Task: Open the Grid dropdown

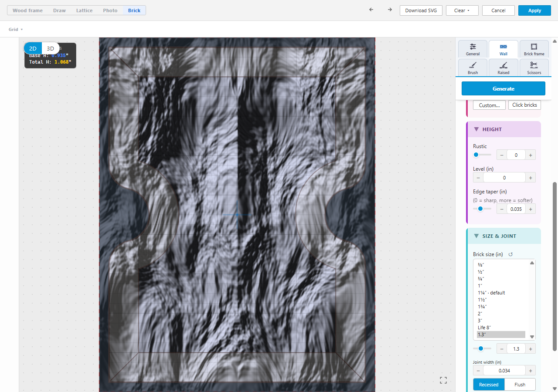Action: (16, 29)
